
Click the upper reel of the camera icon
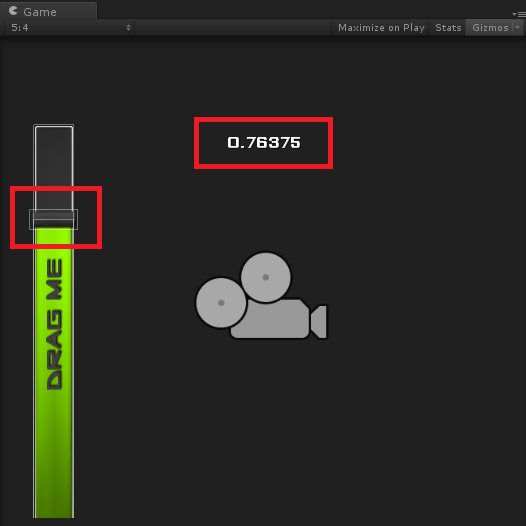click(x=266, y=277)
